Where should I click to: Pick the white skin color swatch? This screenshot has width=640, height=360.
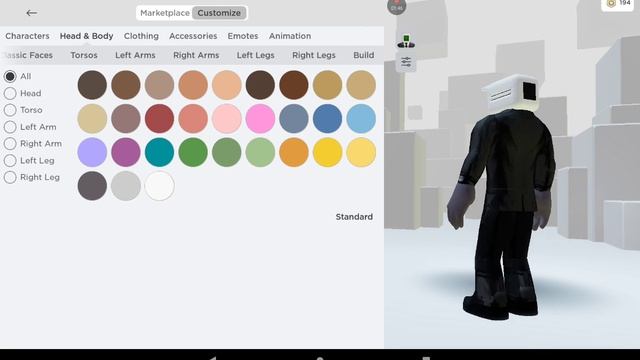159,186
